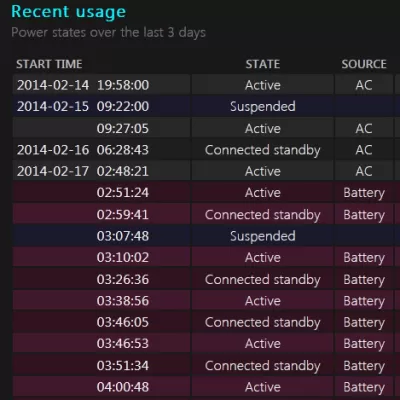Select the 03:46:53 timestamp
This screenshot has height=400, width=400.
[x=123, y=344]
